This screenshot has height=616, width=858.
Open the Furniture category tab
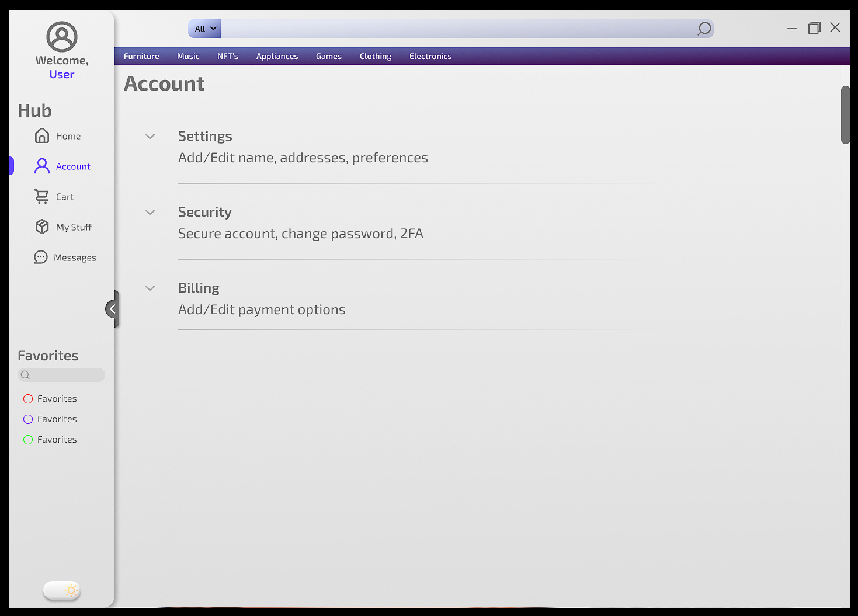(141, 56)
